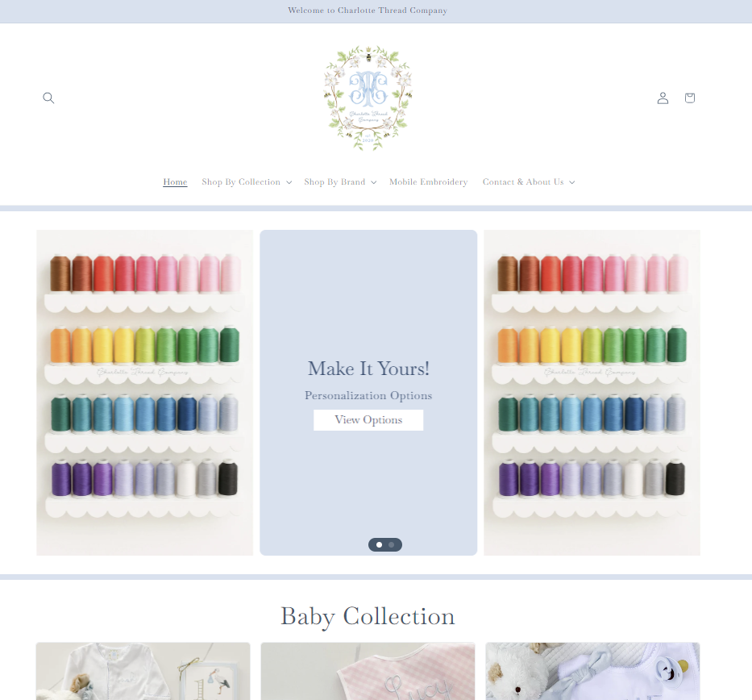Viewport: 752px width, 700px height.
Task: Click the right thread spool image
Action: click(592, 393)
